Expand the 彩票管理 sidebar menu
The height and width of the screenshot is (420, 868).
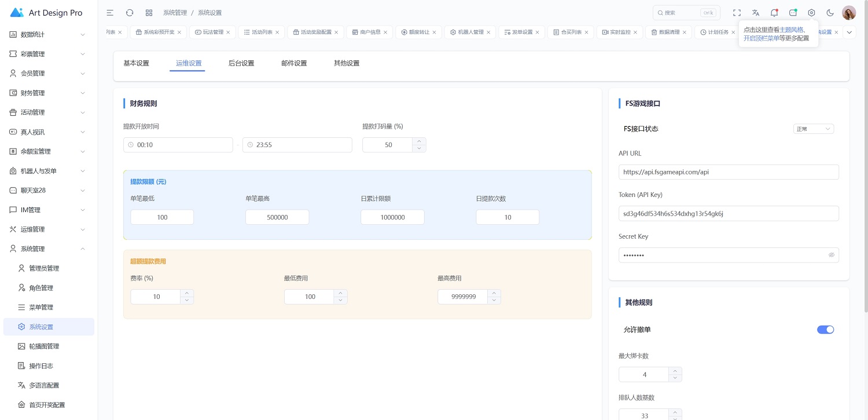pos(49,54)
